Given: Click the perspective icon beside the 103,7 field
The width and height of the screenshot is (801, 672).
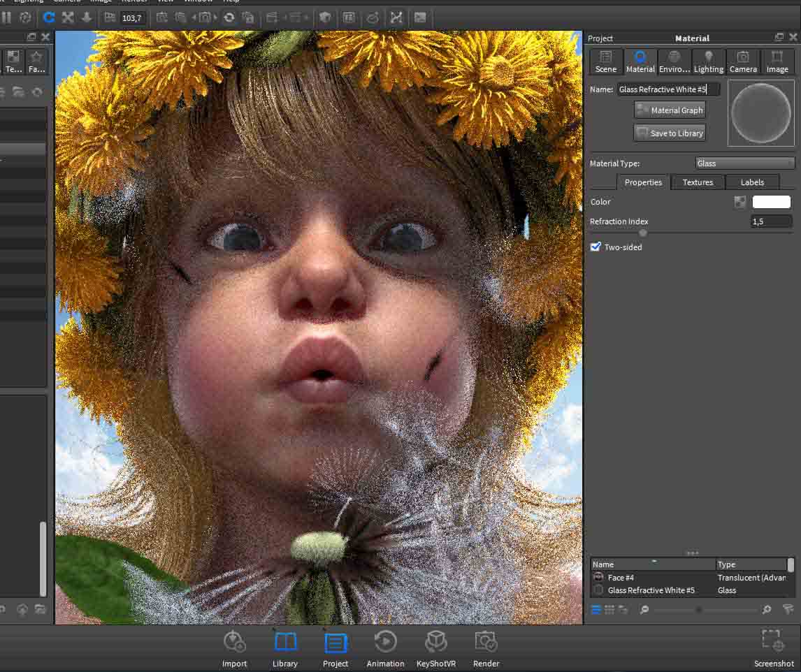Looking at the screenshot, I should 109,18.
